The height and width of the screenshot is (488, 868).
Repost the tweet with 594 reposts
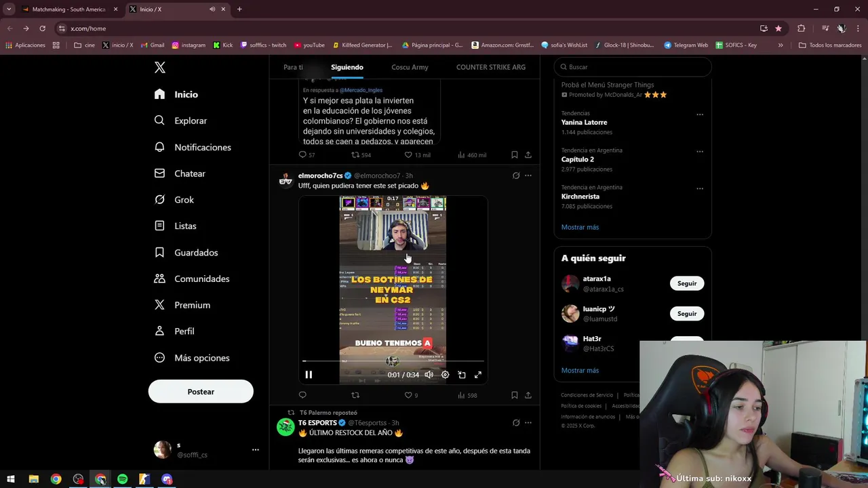pos(355,155)
